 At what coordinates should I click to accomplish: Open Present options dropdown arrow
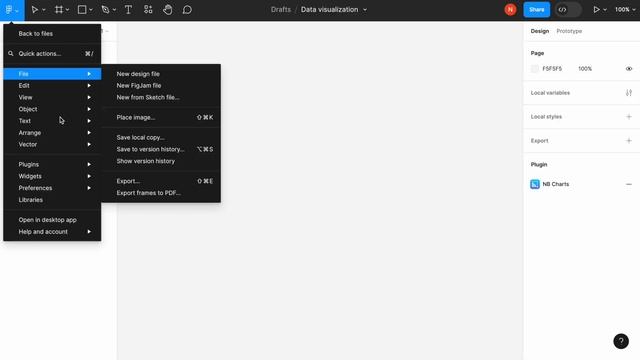coord(605,10)
